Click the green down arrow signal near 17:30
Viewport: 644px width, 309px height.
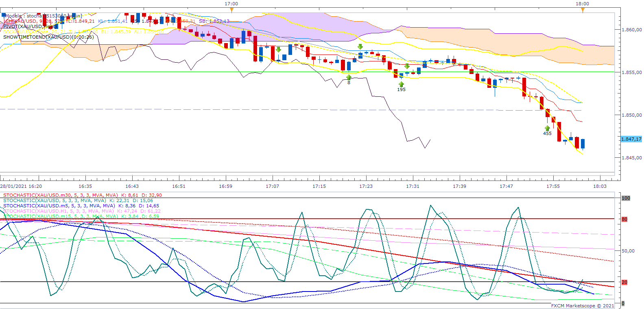407,66
